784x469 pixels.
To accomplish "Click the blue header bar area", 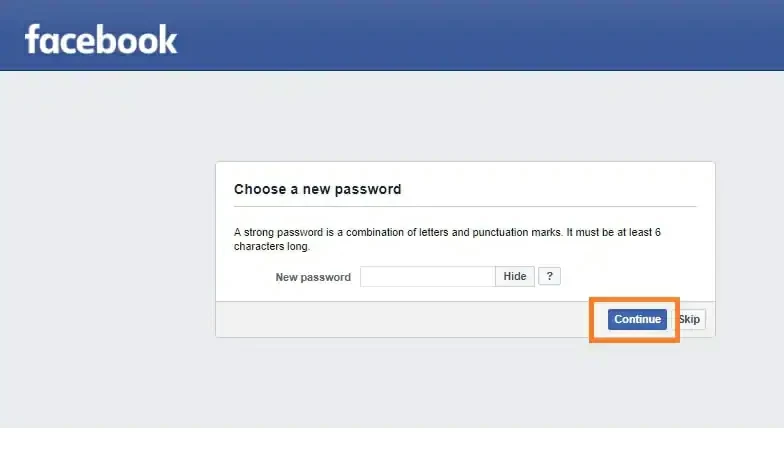I will coord(392,35).
